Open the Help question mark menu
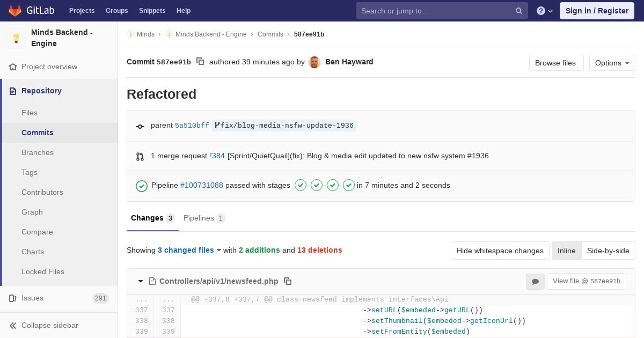The image size is (644, 338). pos(544,11)
